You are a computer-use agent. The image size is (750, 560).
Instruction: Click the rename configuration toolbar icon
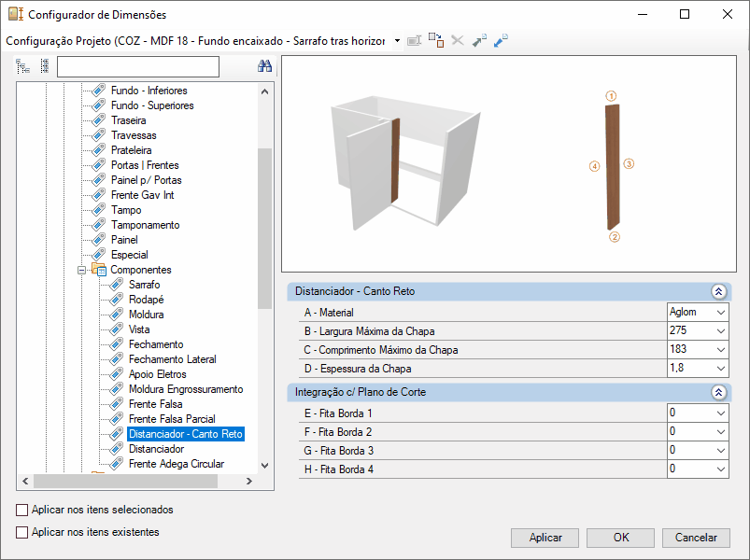pos(414,41)
